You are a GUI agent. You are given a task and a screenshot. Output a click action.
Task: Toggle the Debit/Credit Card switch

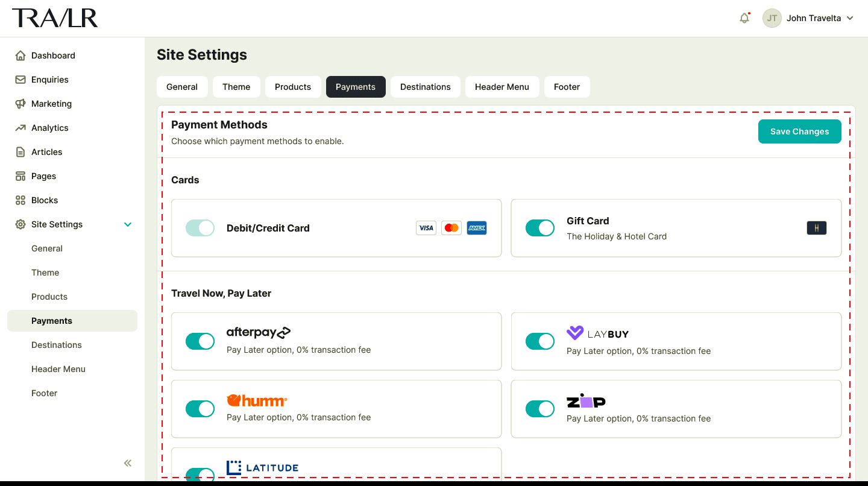pyautogui.click(x=200, y=228)
